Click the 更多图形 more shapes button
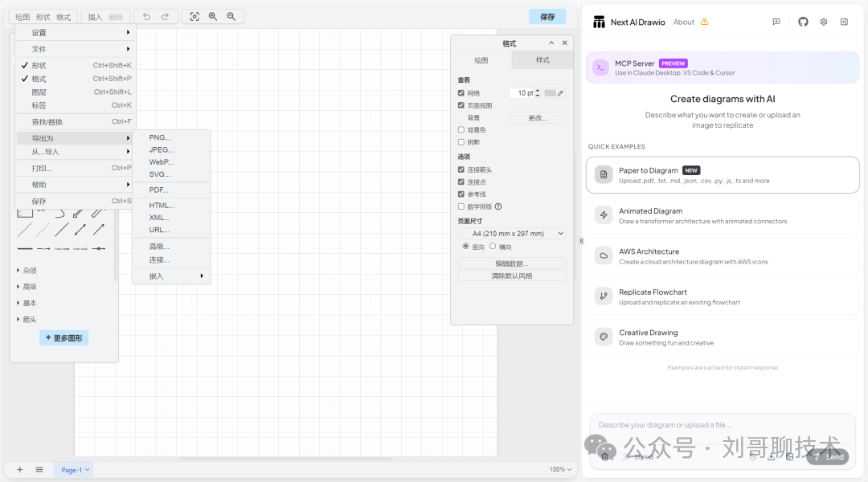 tap(63, 338)
